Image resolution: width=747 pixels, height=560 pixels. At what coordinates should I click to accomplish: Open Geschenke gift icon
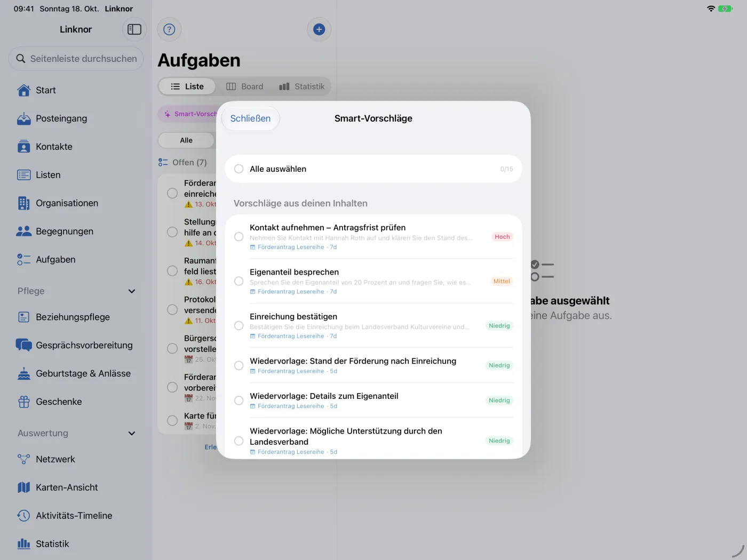tap(24, 402)
